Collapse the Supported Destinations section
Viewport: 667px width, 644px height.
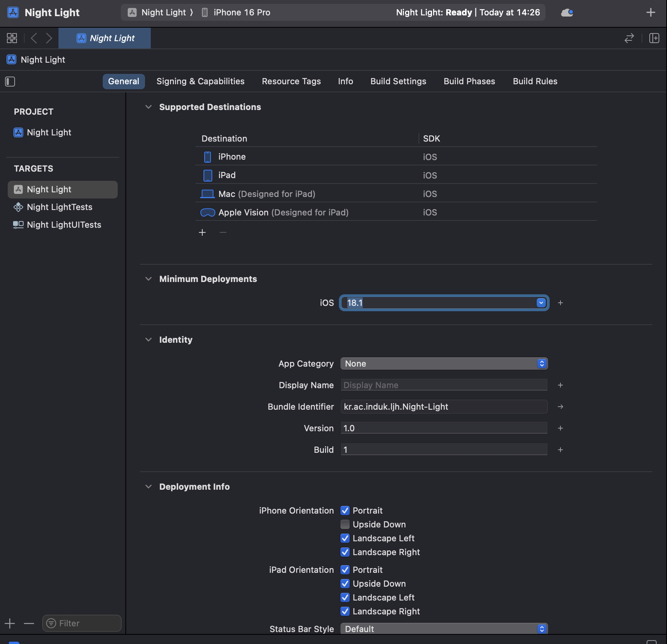pyautogui.click(x=148, y=107)
